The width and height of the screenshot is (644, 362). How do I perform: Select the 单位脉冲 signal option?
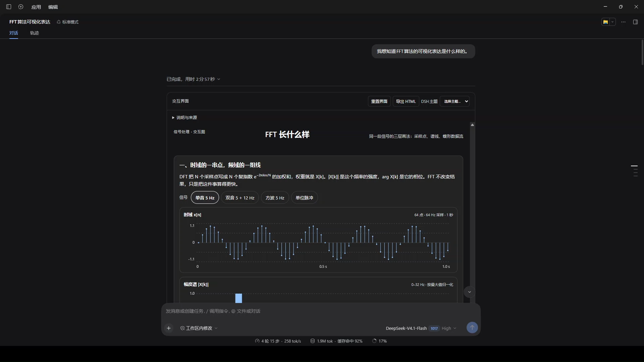304,198
